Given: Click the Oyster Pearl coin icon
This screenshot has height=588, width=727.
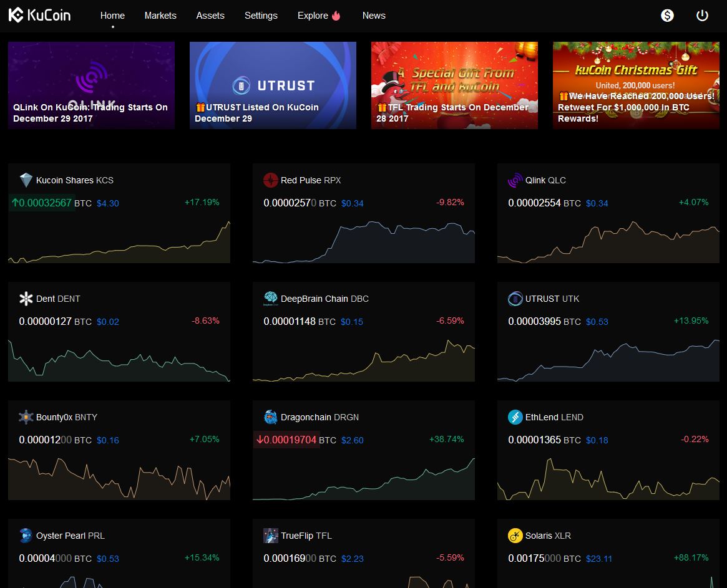Looking at the screenshot, I should click(26, 535).
